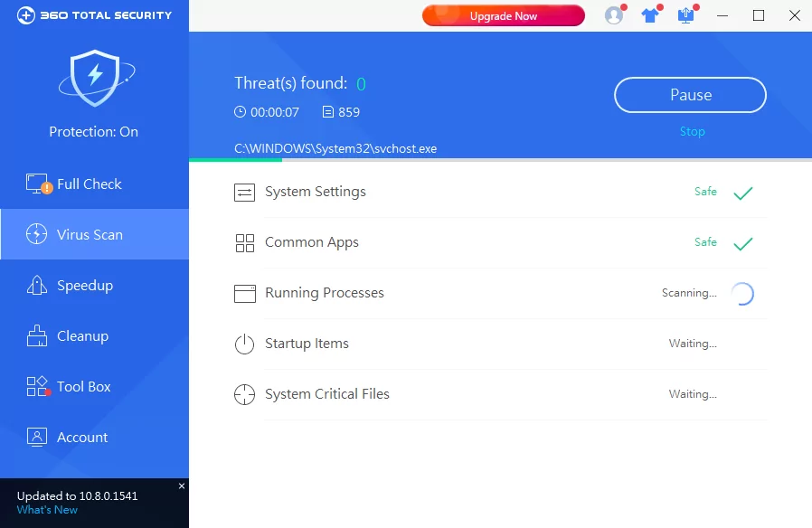812x528 pixels.
Task: Click the Running Processes scanning spinner
Action: 742,294
